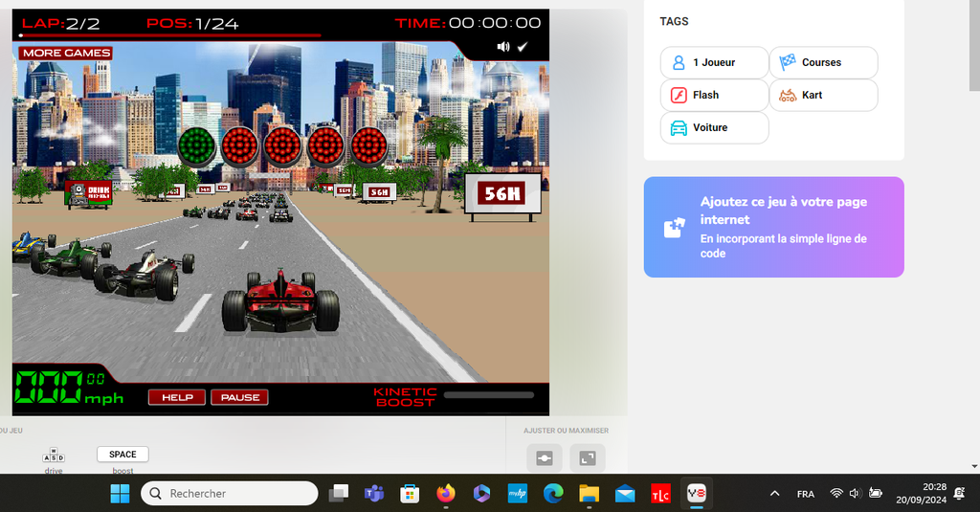980x512 pixels.
Task: Expand hidden system tray icons chevron
Action: click(x=774, y=493)
